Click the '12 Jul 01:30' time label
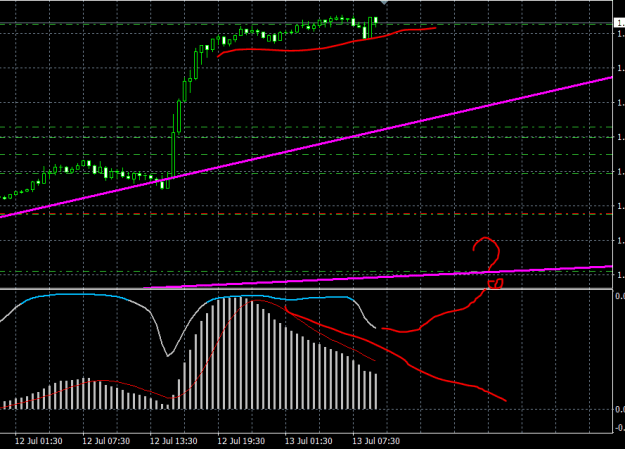This screenshot has width=625, height=449. click(x=39, y=441)
